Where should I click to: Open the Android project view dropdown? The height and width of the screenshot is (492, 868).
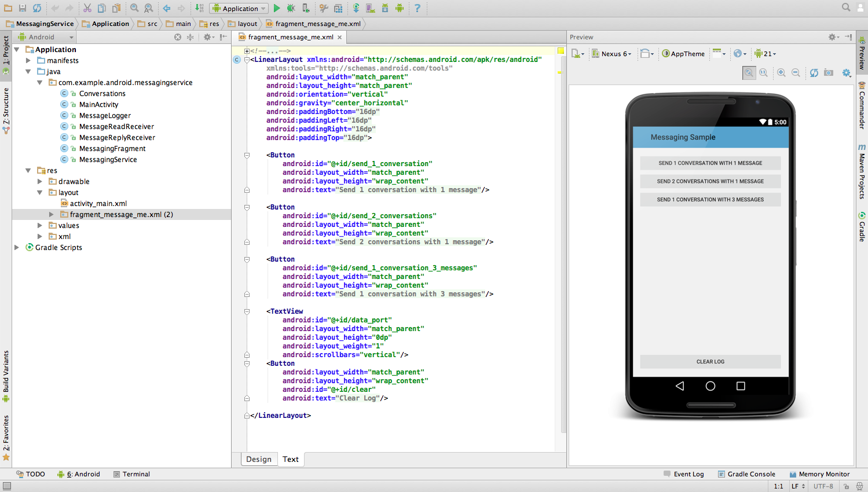pyautogui.click(x=46, y=37)
